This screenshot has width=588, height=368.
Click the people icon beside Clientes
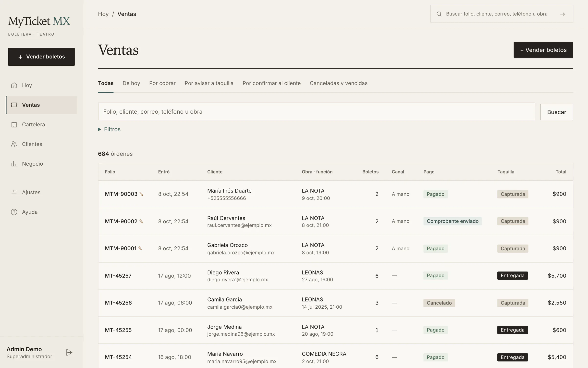coord(14,144)
